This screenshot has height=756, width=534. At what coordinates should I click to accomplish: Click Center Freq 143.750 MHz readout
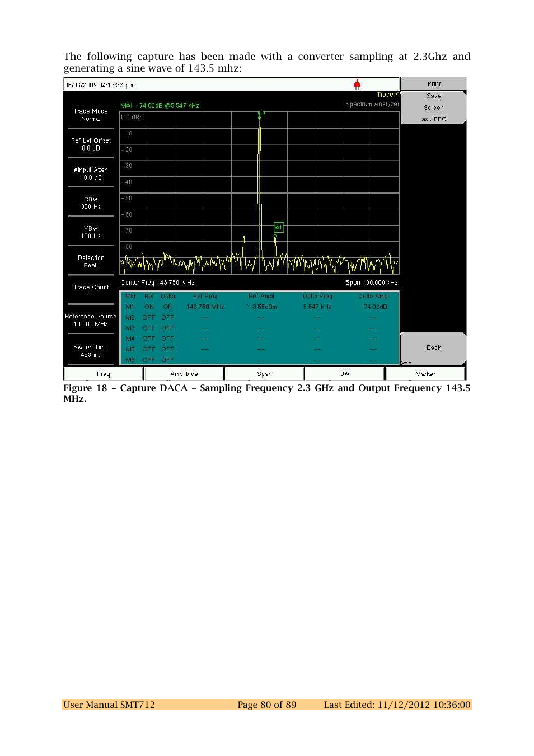pyautogui.click(x=158, y=283)
